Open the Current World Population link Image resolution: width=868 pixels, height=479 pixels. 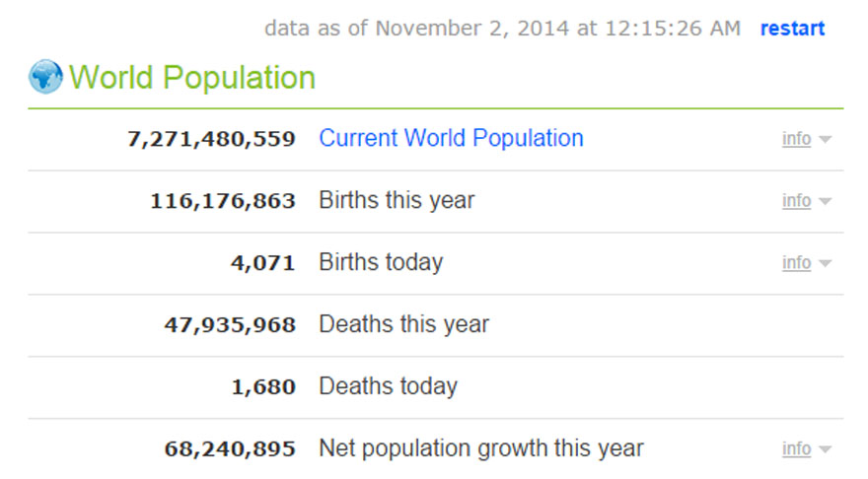pos(451,138)
